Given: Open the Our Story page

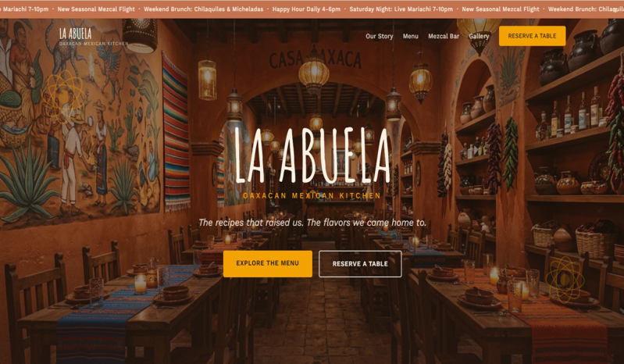Looking at the screenshot, I should pos(380,36).
